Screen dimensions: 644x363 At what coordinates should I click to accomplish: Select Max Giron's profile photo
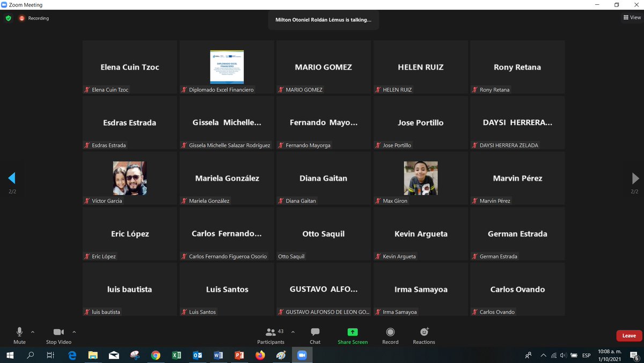click(421, 178)
